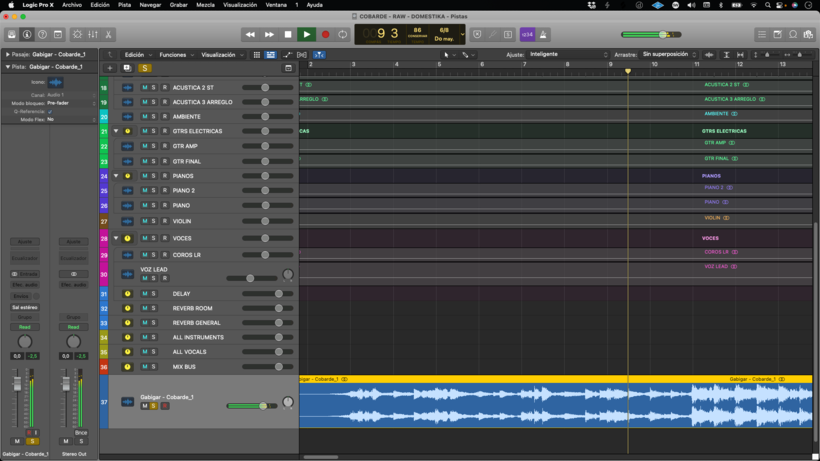
Task: Open the Navegar menu
Action: [x=150, y=5]
